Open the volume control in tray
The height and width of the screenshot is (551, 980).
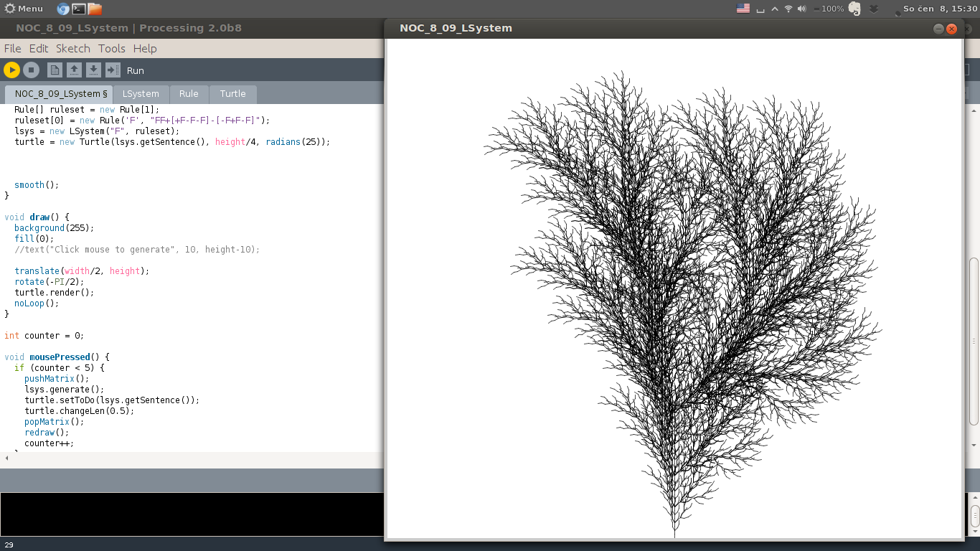click(802, 9)
